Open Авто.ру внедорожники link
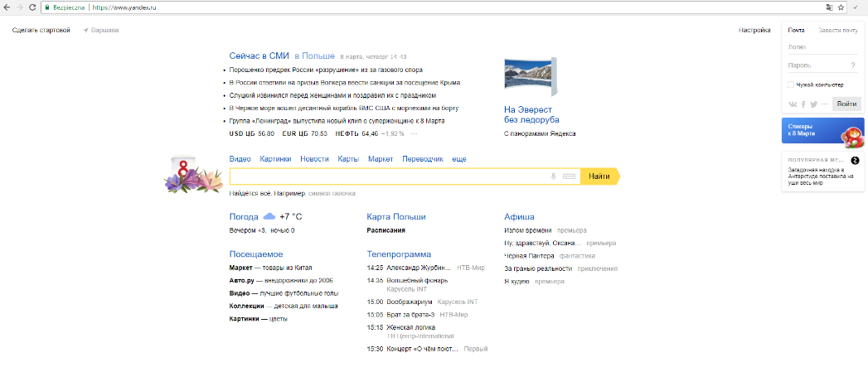The height and width of the screenshot is (372, 868). click(281, 281)
